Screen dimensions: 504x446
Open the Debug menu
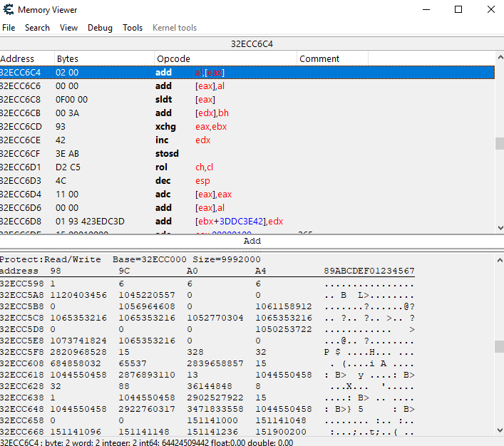(x=100, y=28)
